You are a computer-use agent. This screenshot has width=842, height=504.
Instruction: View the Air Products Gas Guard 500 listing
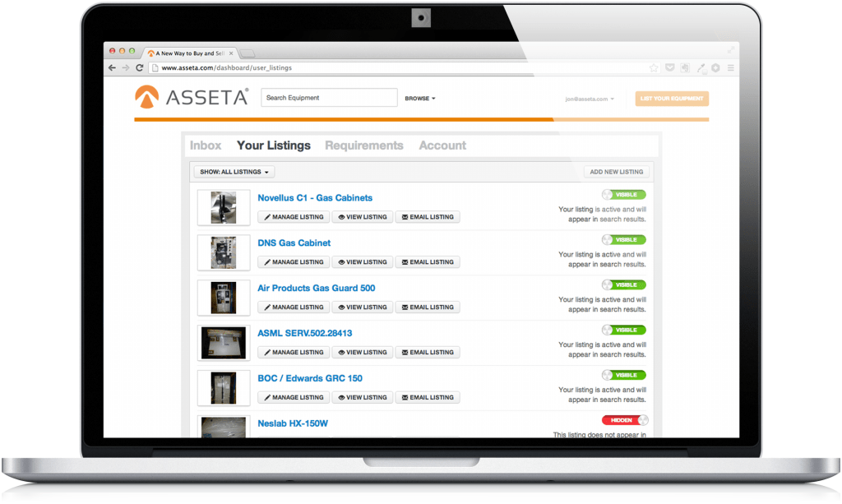pos(363,307)
